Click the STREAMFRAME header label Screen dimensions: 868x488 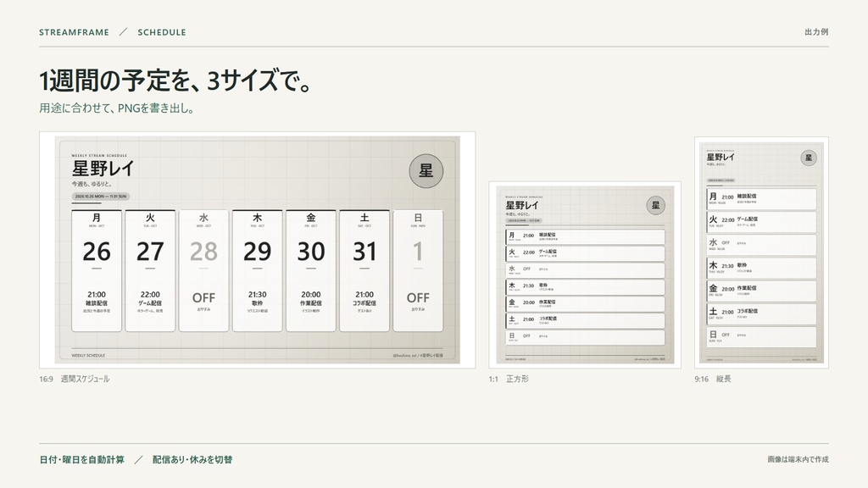75,32
